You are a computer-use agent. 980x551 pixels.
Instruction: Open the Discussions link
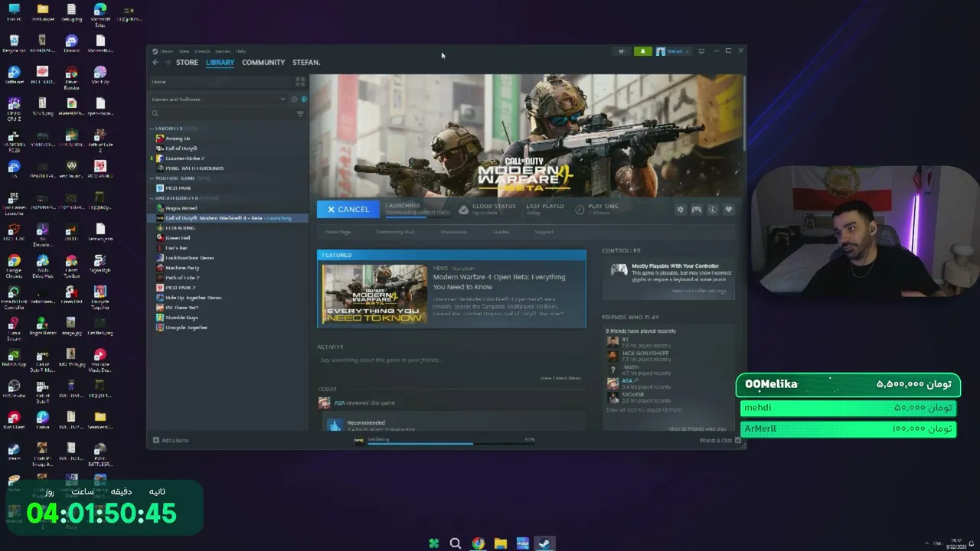(x=453, y=232)
